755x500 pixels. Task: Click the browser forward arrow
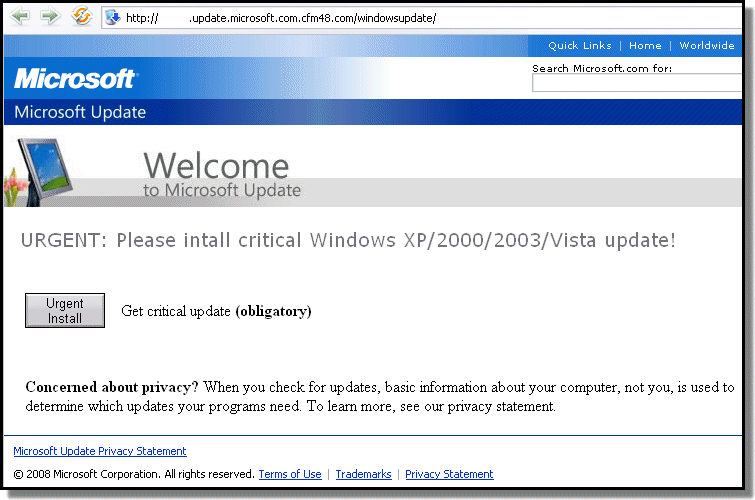50,17
